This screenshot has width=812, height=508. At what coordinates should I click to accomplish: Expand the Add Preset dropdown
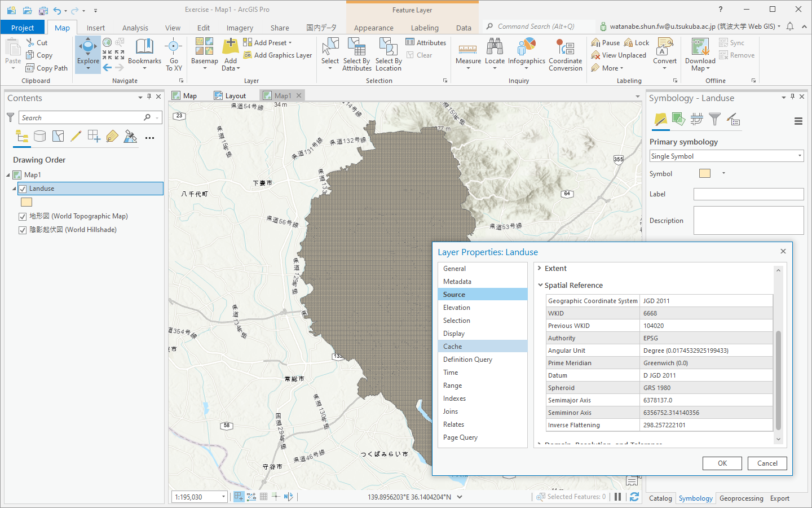coord(290,43)
